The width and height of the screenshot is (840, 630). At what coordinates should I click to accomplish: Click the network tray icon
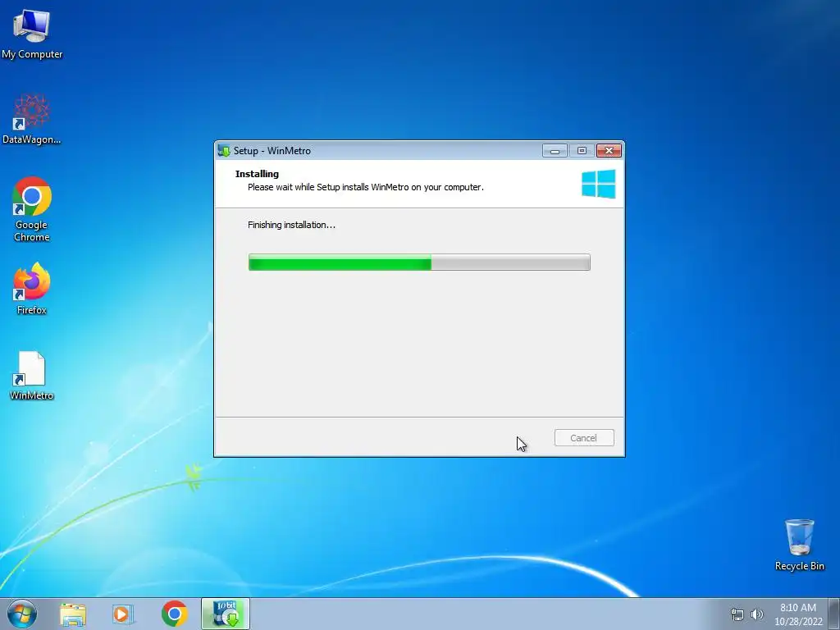click(737, 614)
